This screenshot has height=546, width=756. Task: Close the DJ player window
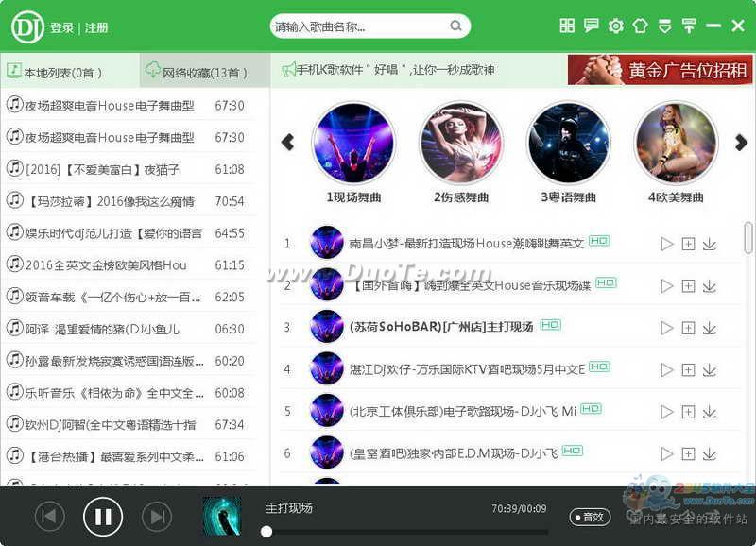coord(738,26)
